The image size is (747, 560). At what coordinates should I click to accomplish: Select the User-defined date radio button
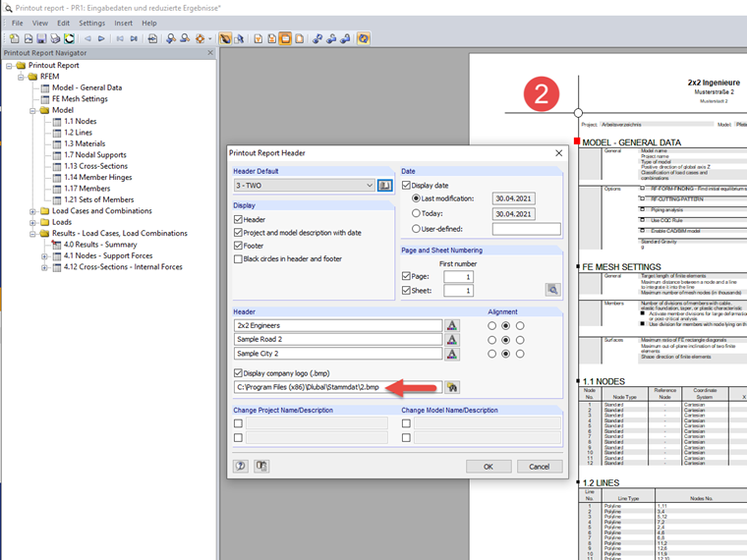pos(416,229)
